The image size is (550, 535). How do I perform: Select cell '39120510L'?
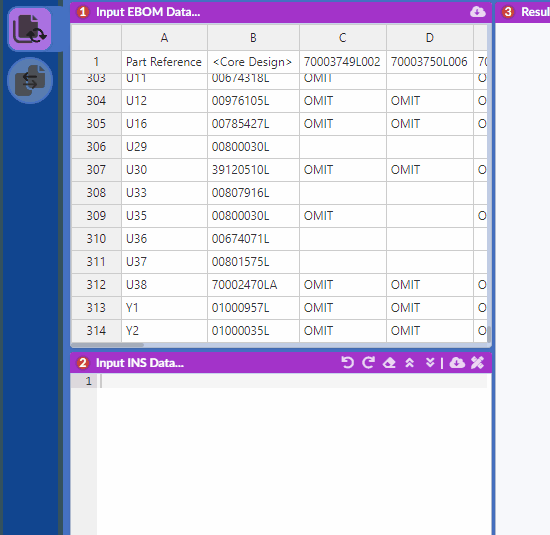tap(253, 170)
